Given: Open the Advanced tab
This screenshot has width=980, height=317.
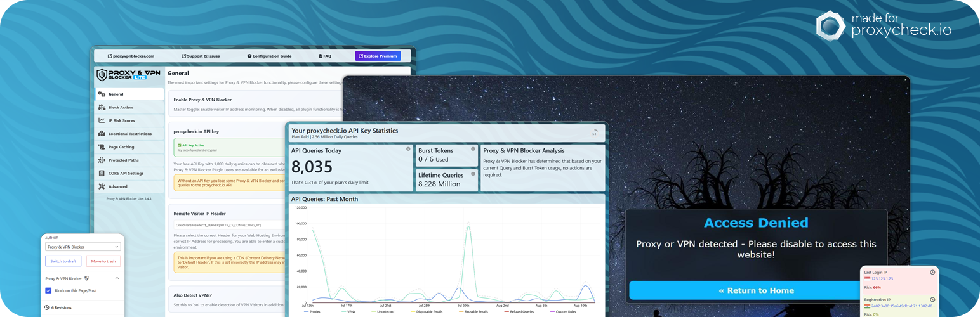Looking at the screenshot, I should [129, 186].
